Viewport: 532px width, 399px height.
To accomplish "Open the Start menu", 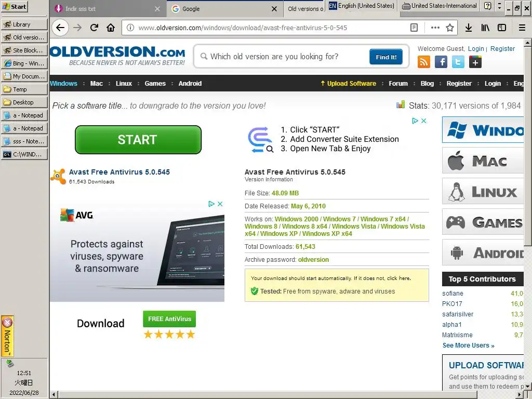I will pyautogui.click(x=14, y=6).
